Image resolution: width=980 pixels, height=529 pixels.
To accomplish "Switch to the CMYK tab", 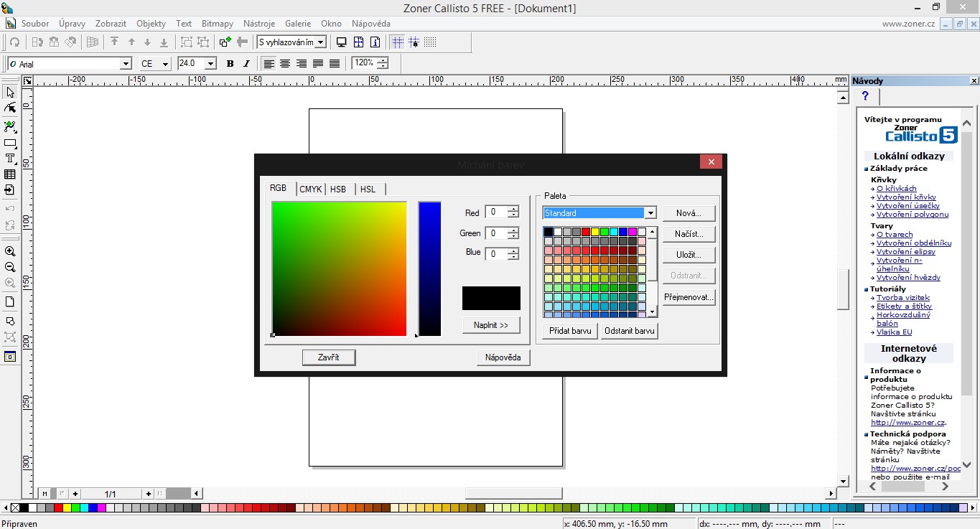I will click(311, 189).
